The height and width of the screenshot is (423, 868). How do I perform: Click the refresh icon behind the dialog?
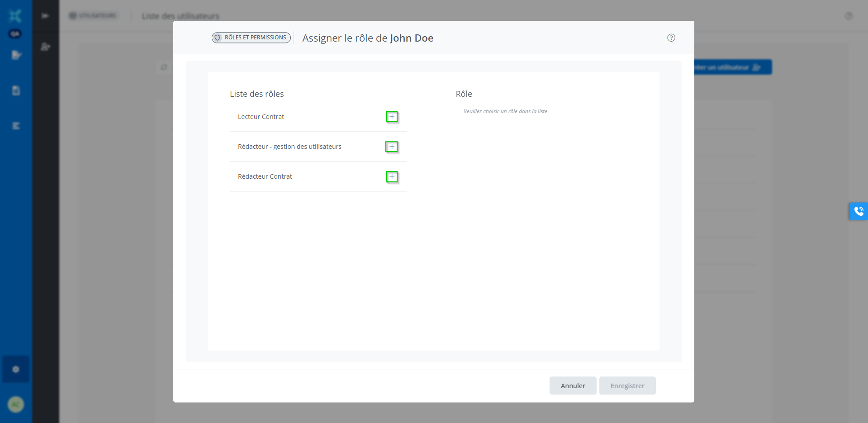[164, 67]
